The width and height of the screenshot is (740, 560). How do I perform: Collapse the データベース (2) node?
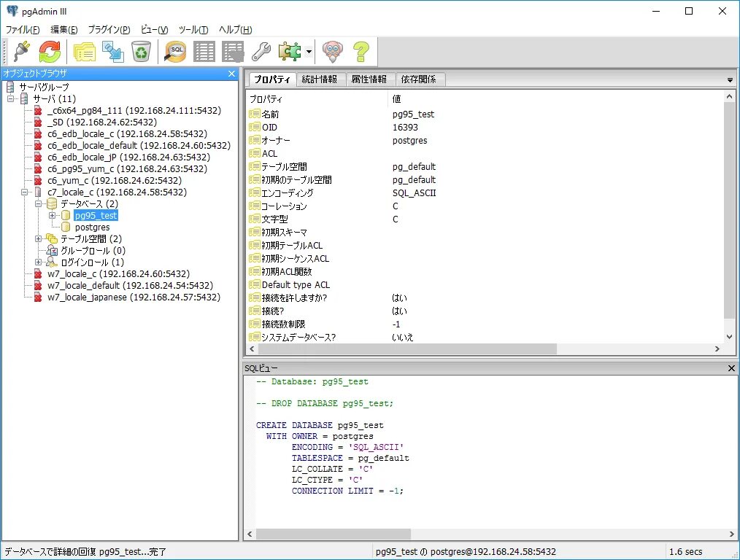point(39,204)
